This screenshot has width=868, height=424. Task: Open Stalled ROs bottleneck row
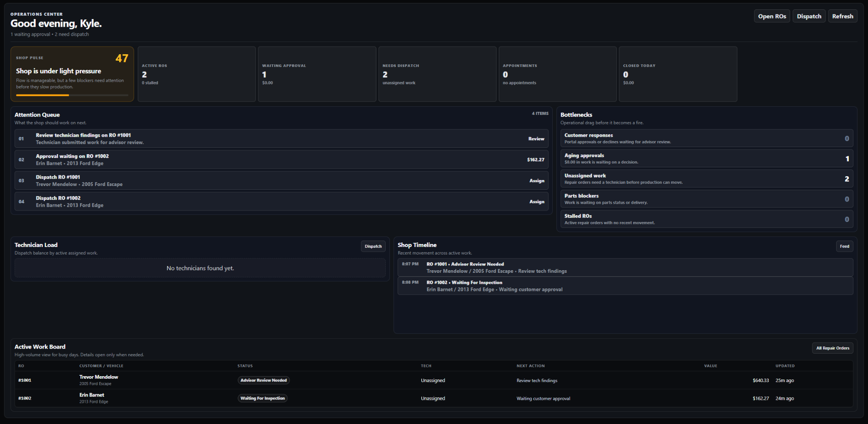(x=707, y=219)
